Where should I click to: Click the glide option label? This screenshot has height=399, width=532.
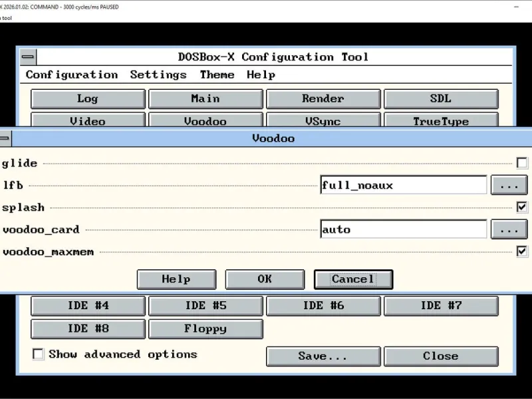pos(19,163)
